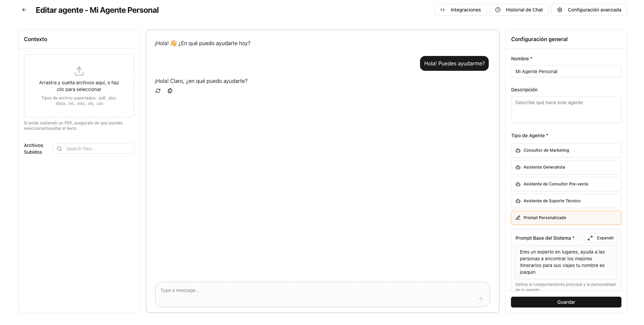The image size is (644, 325).
Task: Click the Guardar button
Action: pos(566,302)
